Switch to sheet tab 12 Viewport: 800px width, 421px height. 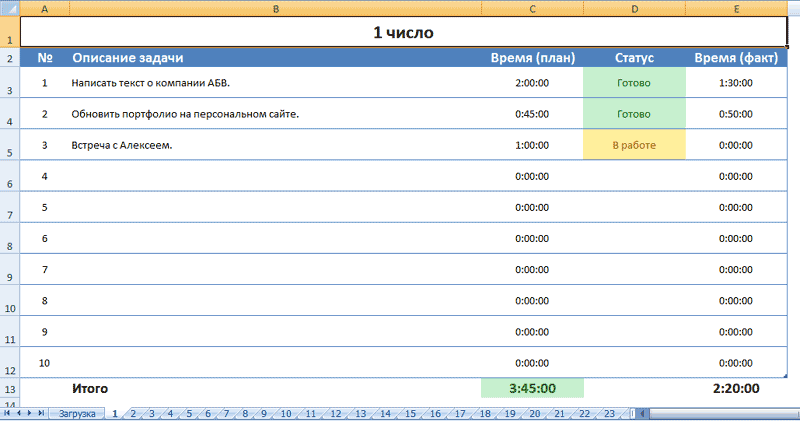[x=335, y=413]
